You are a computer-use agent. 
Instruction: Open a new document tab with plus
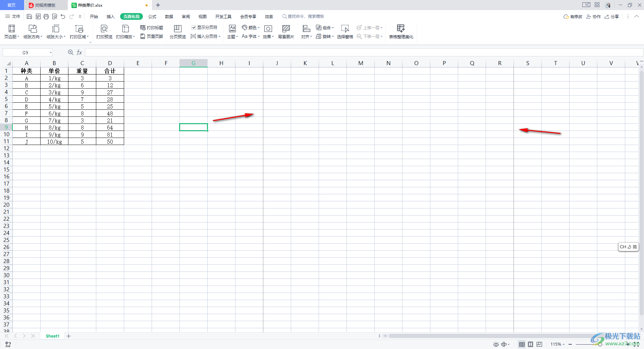[158, 5]
